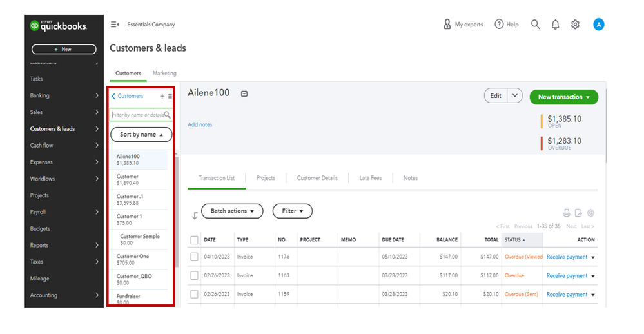Open the account avatar A
644x334 pixels.
point(598,25)
